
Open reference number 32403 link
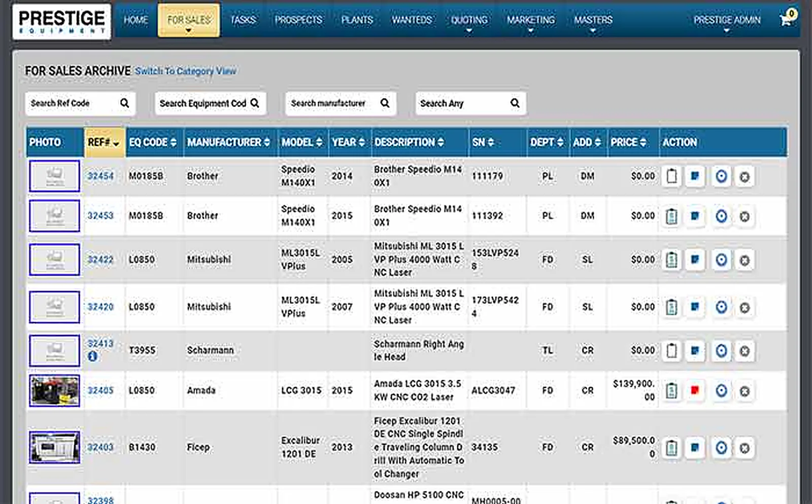(100, 447)
